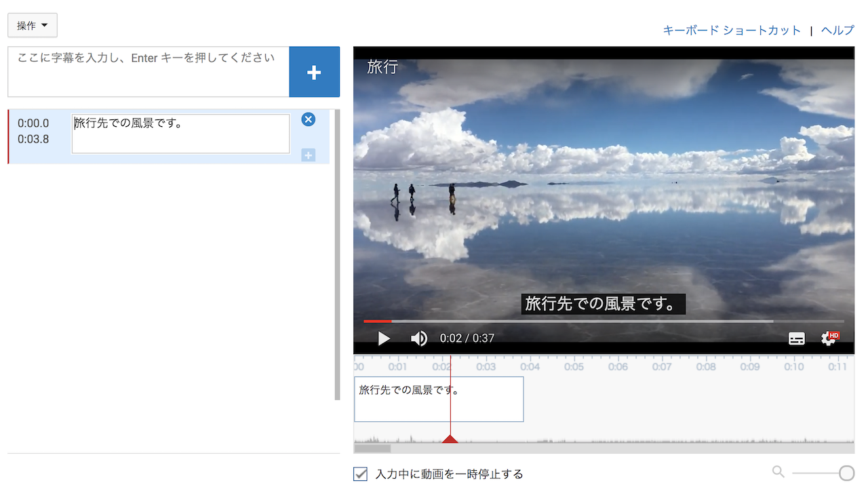Click 0:10 on the timeline ruler
This screenshot has height=504, width=868.
[x=794, y=367]
